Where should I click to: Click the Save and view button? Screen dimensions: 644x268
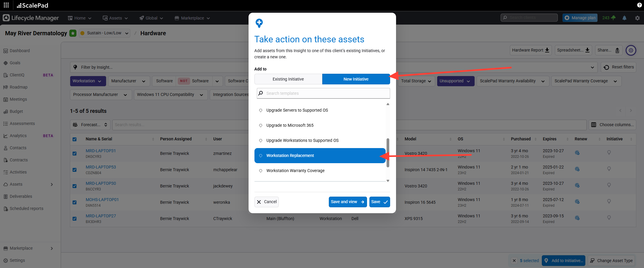[347, 202]
